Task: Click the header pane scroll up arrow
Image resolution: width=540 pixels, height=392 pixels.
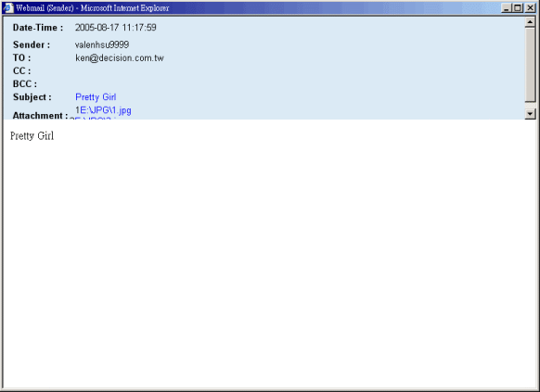Action: click(x=530, y=22)
